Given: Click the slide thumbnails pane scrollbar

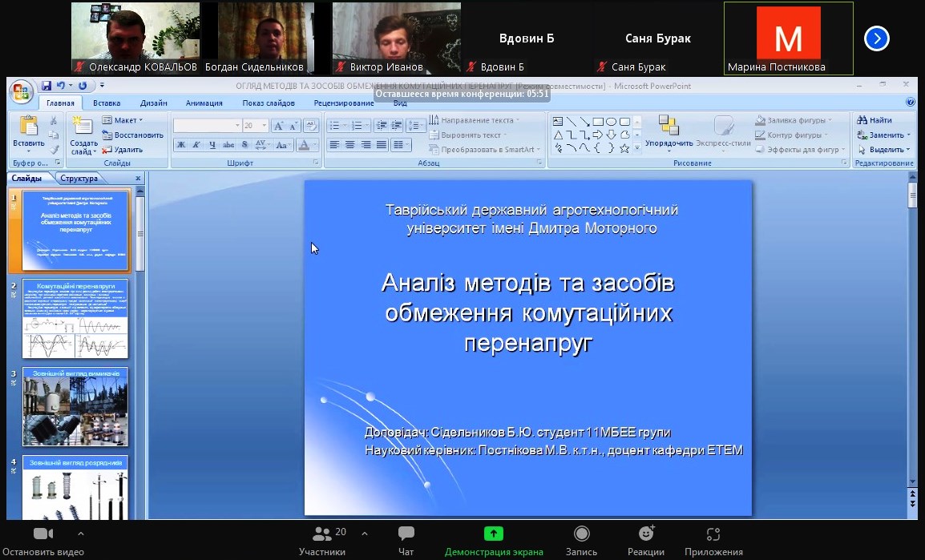Looking at the screenshot, I should (139, 233).
